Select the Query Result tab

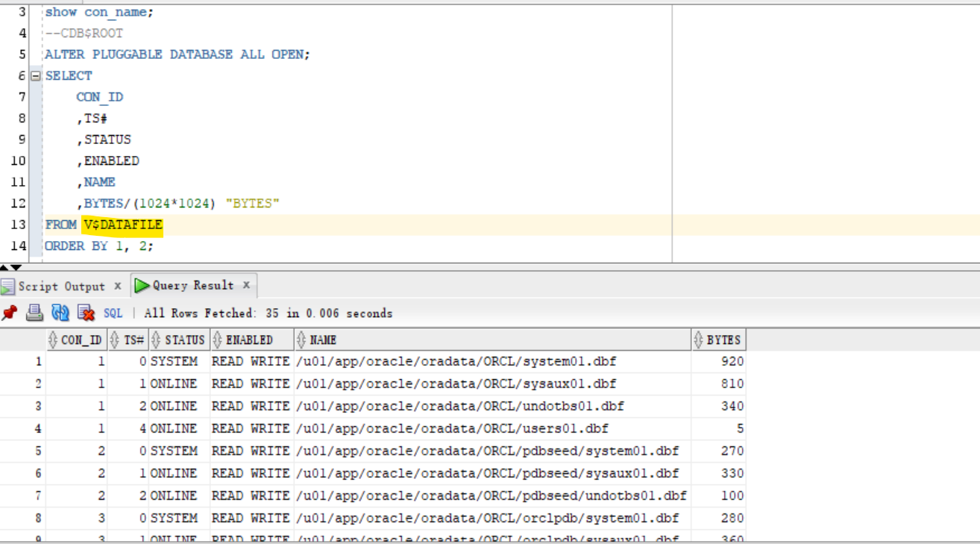pos(192,285)
